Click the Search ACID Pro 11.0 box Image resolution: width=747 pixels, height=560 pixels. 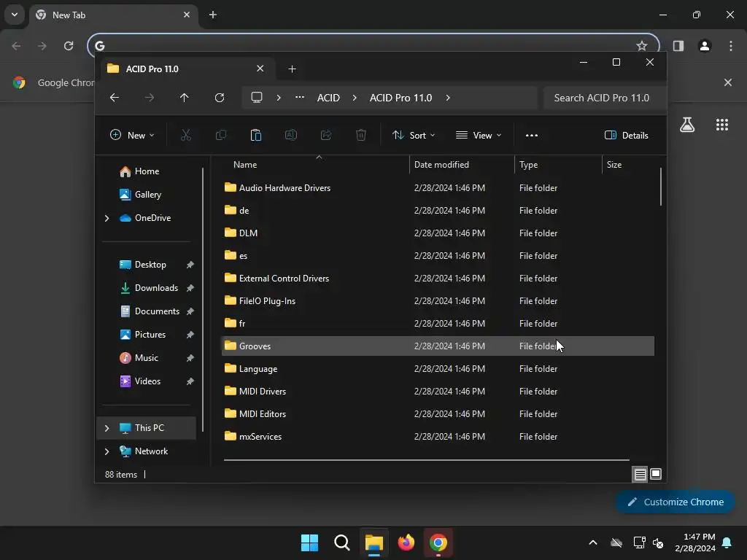tap(605, 98)
